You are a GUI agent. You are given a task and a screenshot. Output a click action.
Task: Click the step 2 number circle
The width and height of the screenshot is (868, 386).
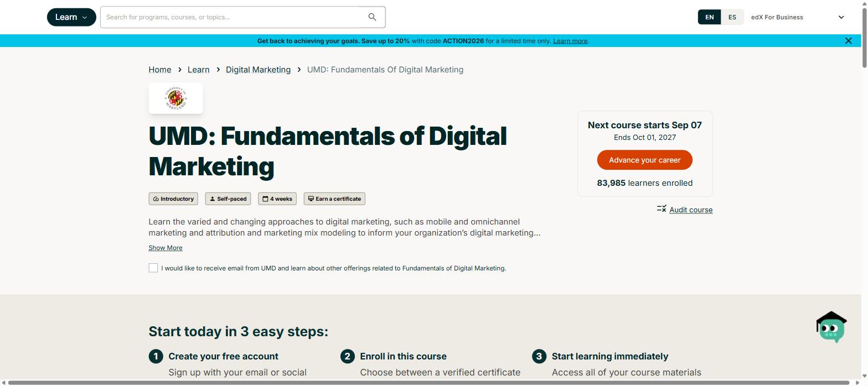click(x=348, y=356)
